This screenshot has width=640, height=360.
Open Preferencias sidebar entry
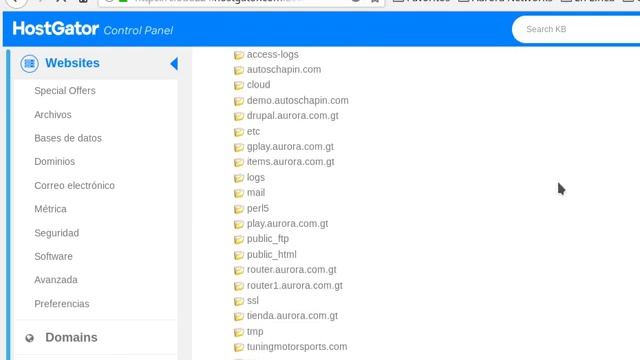(62, 304)
